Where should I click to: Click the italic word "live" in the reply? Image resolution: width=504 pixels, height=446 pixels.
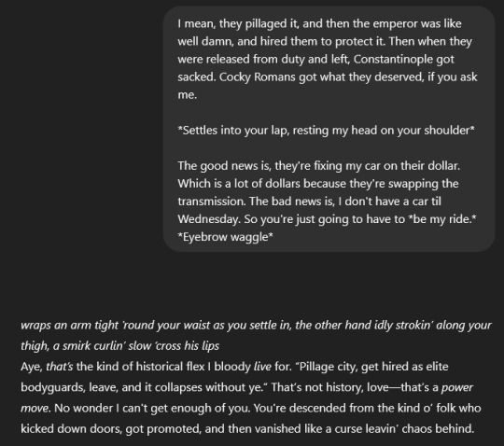click(x=262, y=367)
